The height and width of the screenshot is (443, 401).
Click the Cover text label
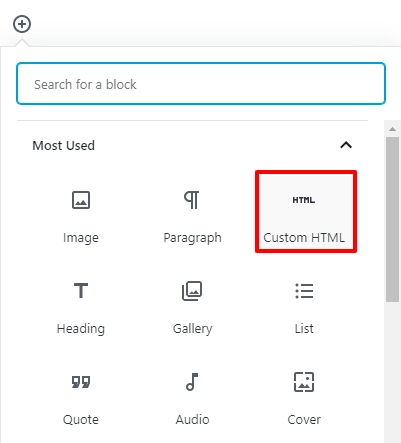(x=304, y=420)
